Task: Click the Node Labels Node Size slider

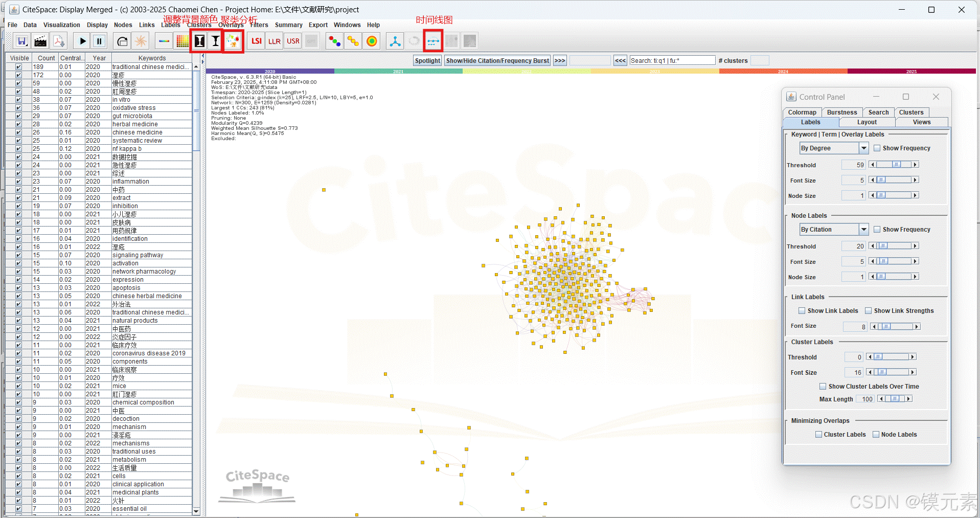Action: coord(894,277)
